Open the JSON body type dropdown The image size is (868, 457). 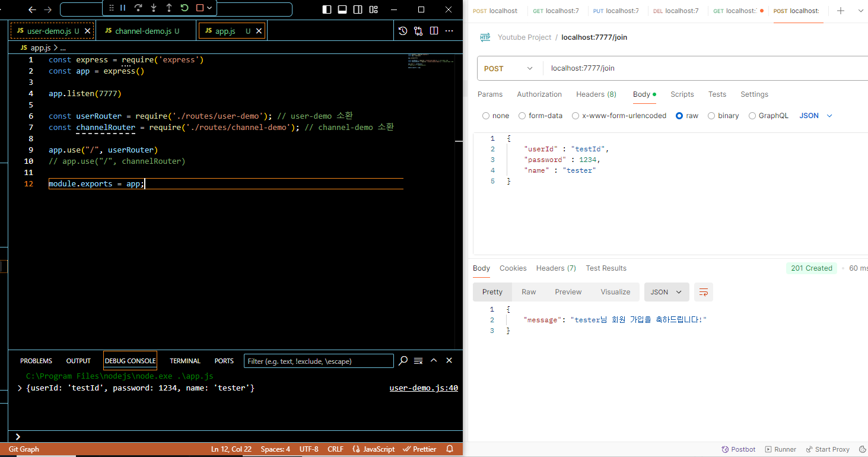pos(816,116)
